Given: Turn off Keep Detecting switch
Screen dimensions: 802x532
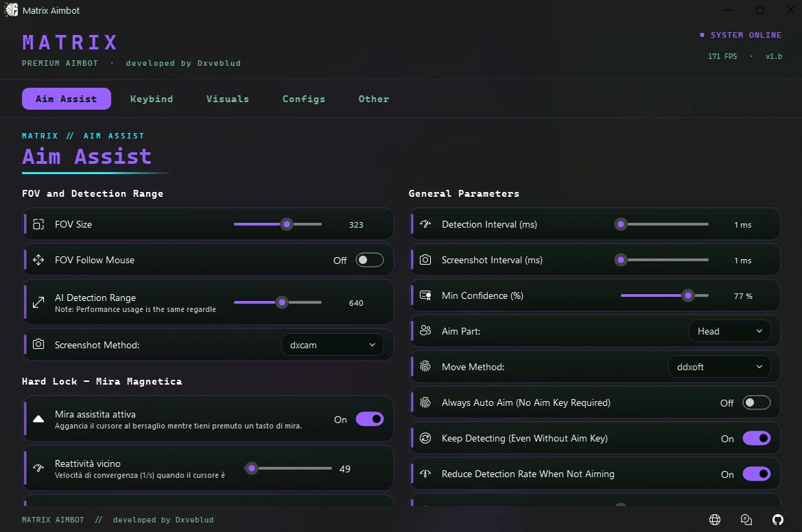Looking at the screenshot, I should (x=757, y=438).
